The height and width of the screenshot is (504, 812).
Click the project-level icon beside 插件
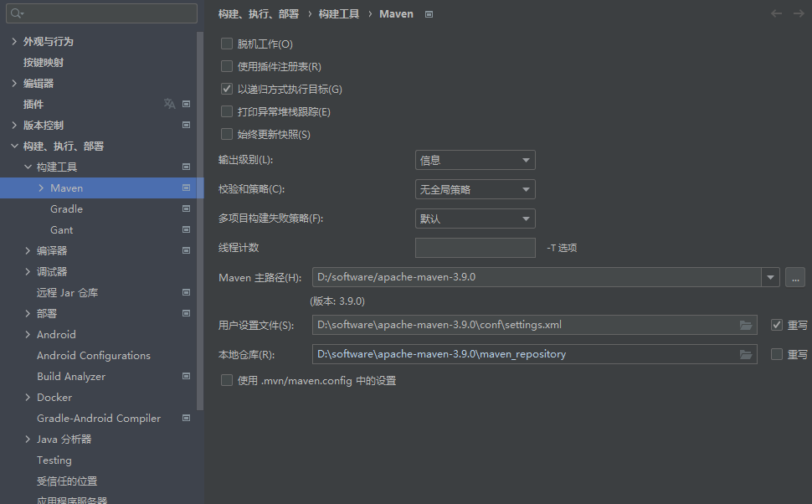tap(187, 104)
